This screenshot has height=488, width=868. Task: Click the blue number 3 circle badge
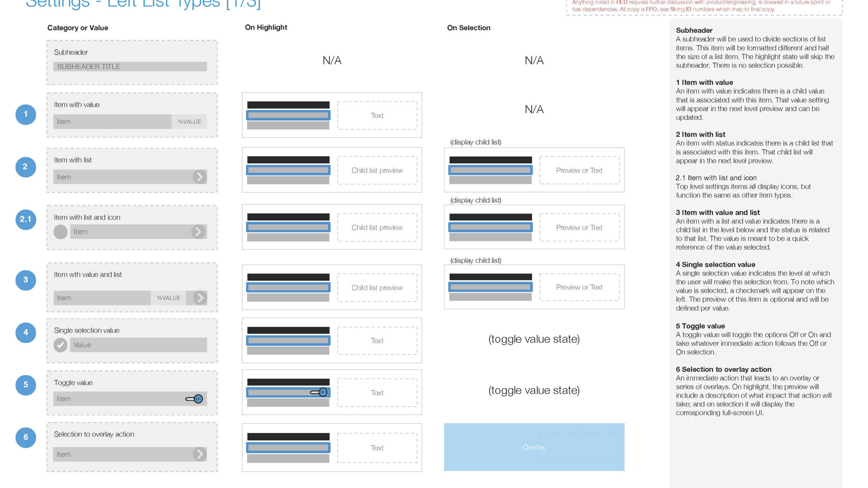(25, 280)
